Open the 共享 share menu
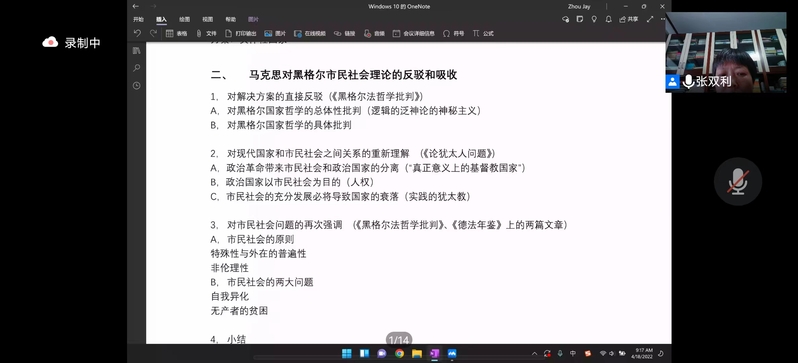The width and height of the screenshot is (798, 363). click(x=629, y=19)
